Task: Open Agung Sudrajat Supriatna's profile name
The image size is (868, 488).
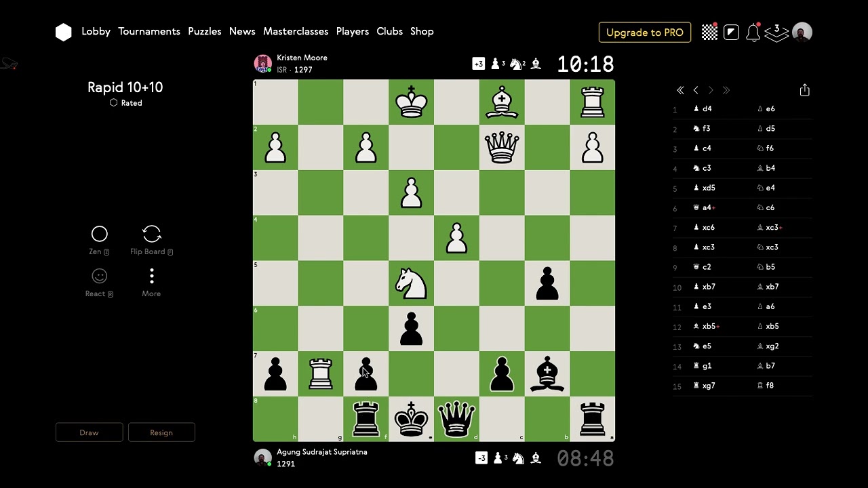Action: click(x=322, y=452)
